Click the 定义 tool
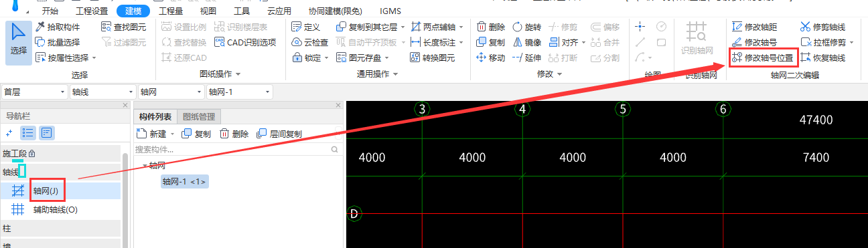This screenshot has width=868, height=248. click(307, 27)
